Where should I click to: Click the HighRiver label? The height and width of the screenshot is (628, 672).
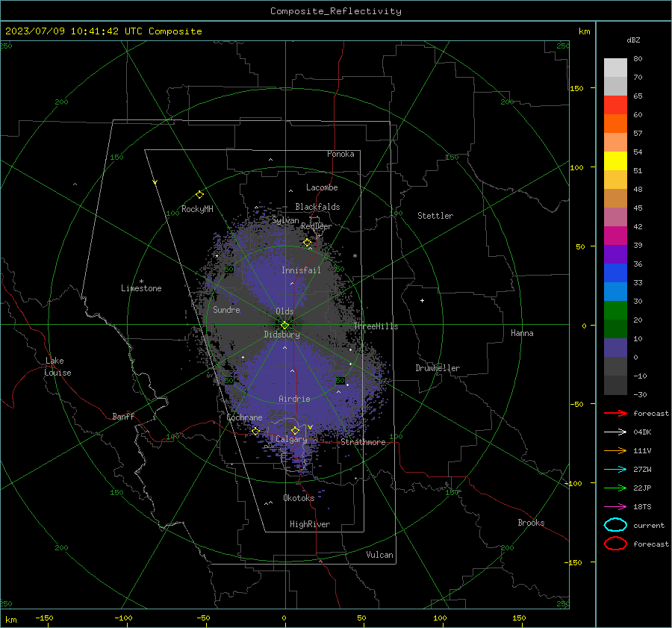tap(310, 524)
